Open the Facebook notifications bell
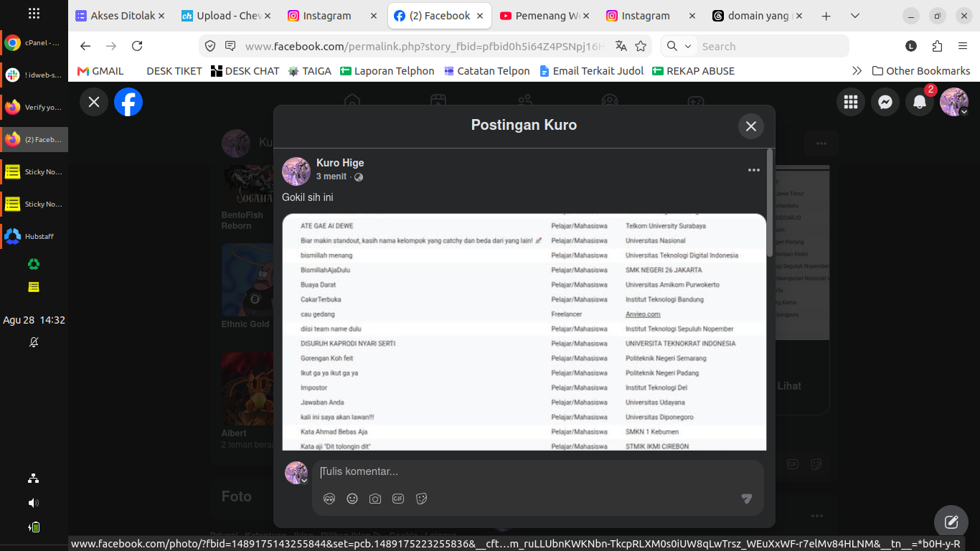980x551 pixels. [x=920, y=102]
